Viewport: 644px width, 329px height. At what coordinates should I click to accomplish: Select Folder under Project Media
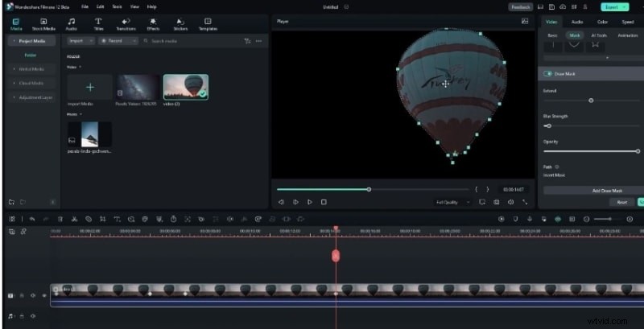point(31,55)
